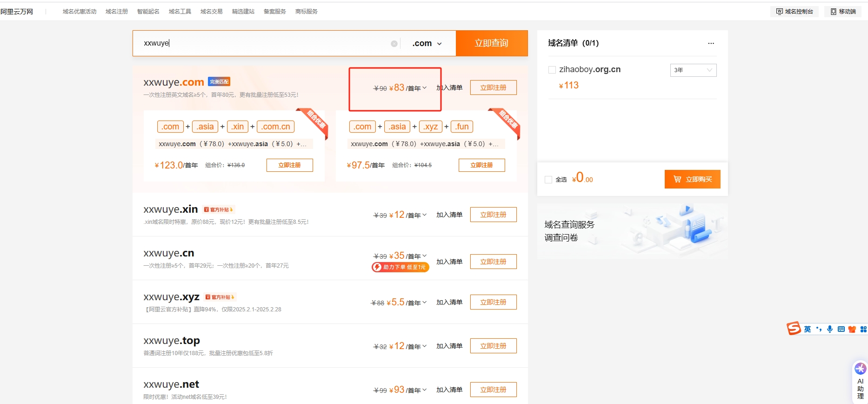Go to the 商标服务 menu item
868x404 pixels.
306,12
